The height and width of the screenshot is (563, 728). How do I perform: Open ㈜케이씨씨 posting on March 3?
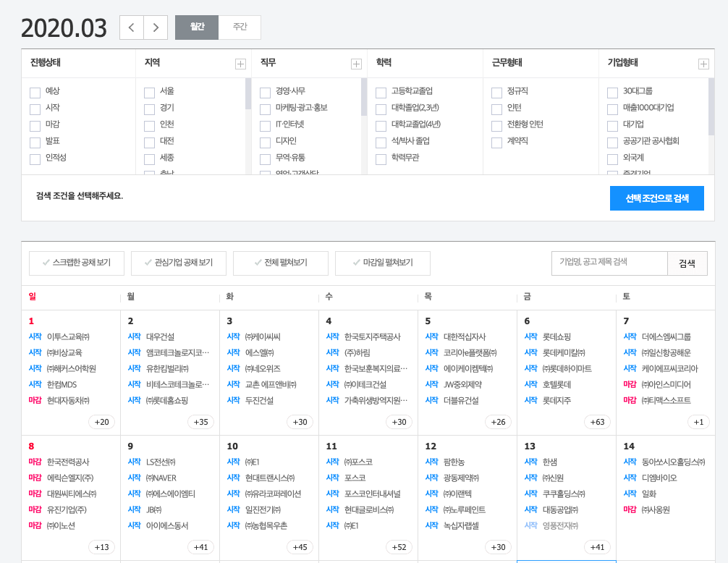(x=263, y=336)
